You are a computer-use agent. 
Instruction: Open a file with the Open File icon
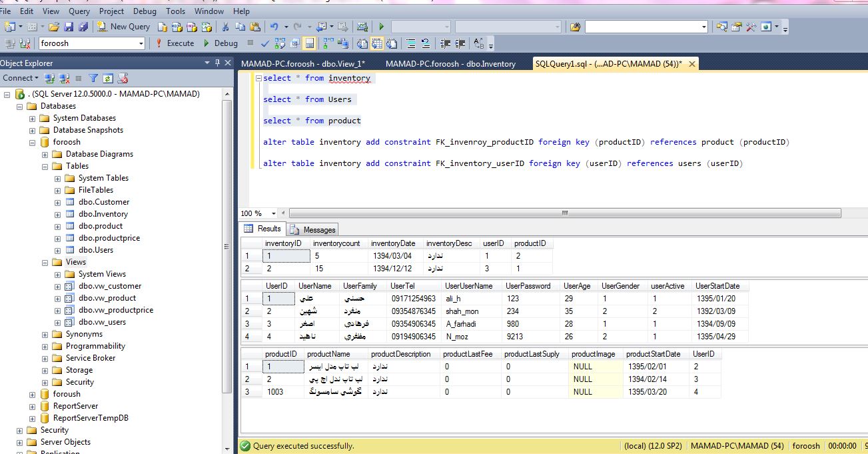click(53, 27)
